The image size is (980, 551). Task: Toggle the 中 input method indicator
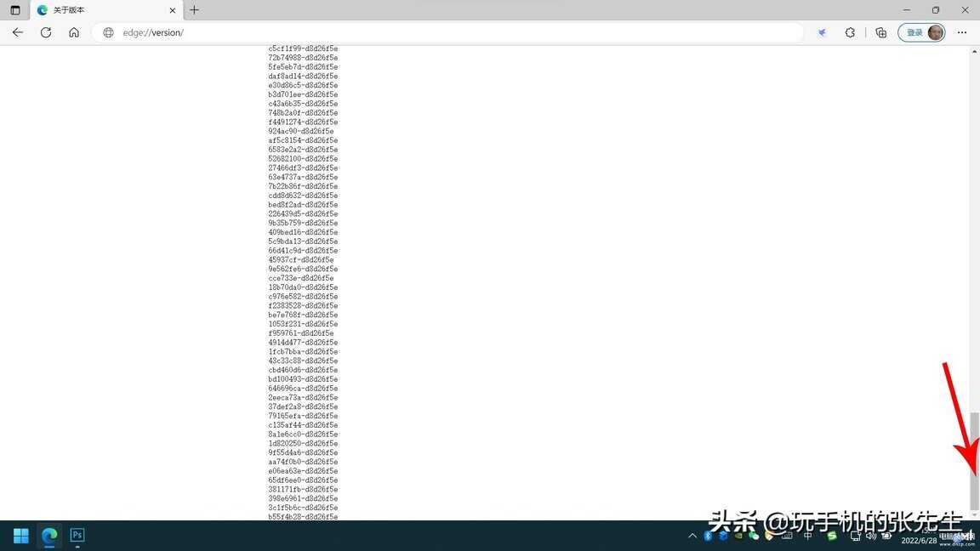807,536
